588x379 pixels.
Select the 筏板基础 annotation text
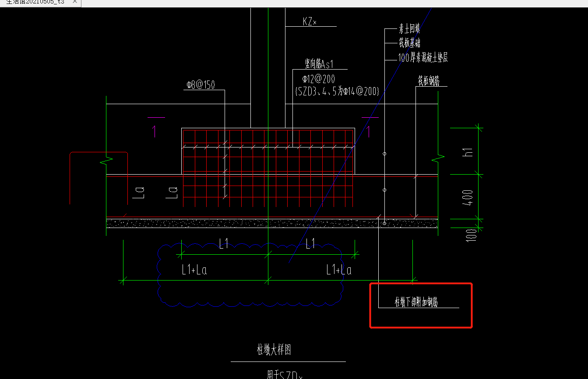(409, 43)
